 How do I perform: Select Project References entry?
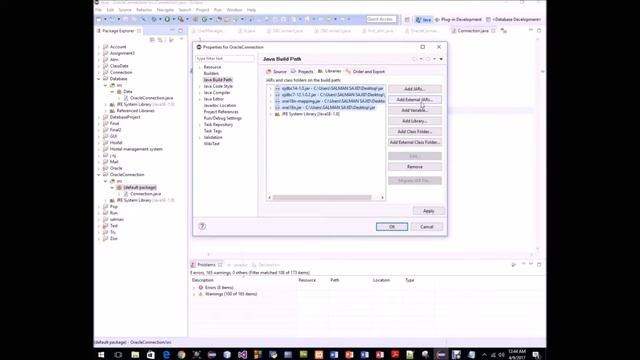(221, 112)
